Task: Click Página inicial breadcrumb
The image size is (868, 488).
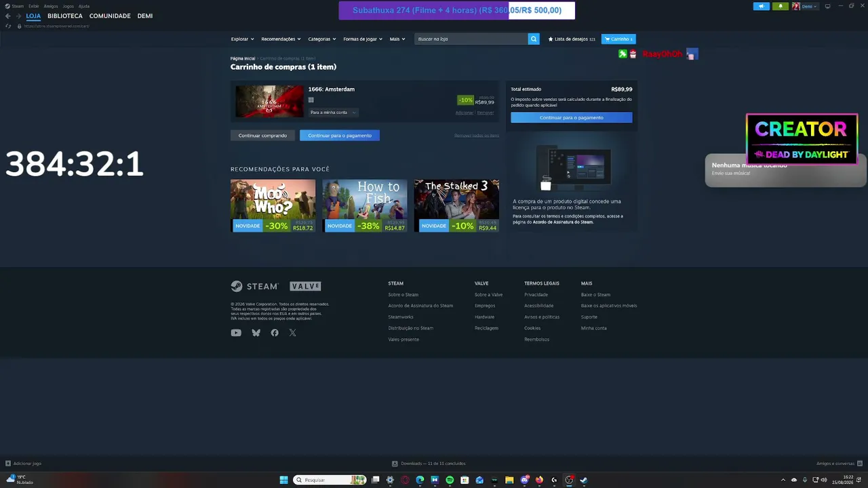Action: [243, 59]
